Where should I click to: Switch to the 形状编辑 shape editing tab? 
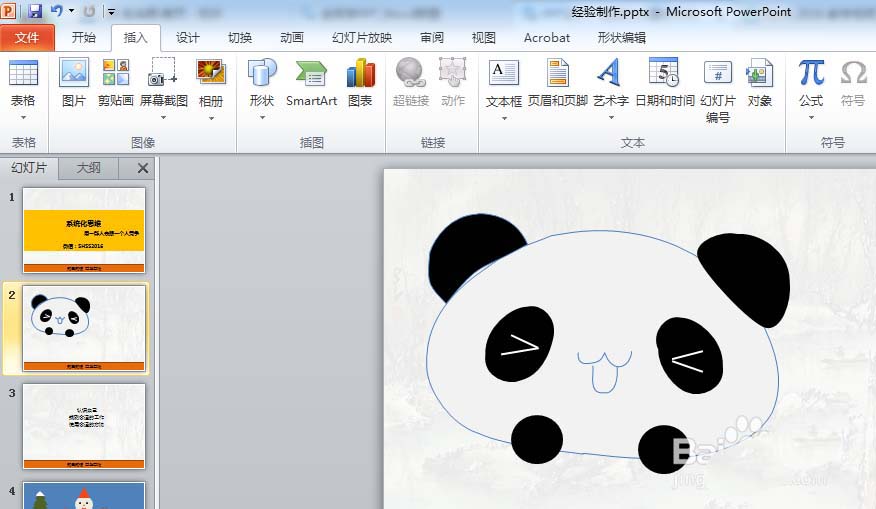point(621,37)
